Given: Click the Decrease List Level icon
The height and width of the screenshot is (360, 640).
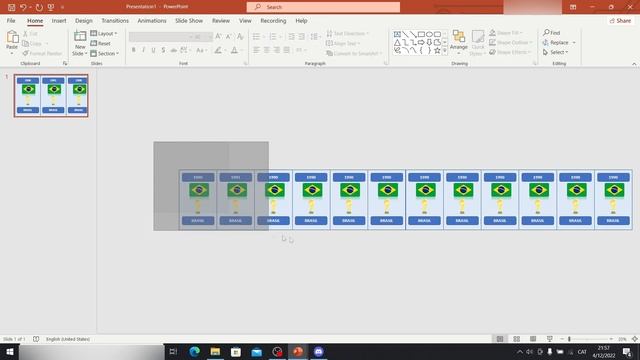Looking at the screenshot, I should pos(291,37).
